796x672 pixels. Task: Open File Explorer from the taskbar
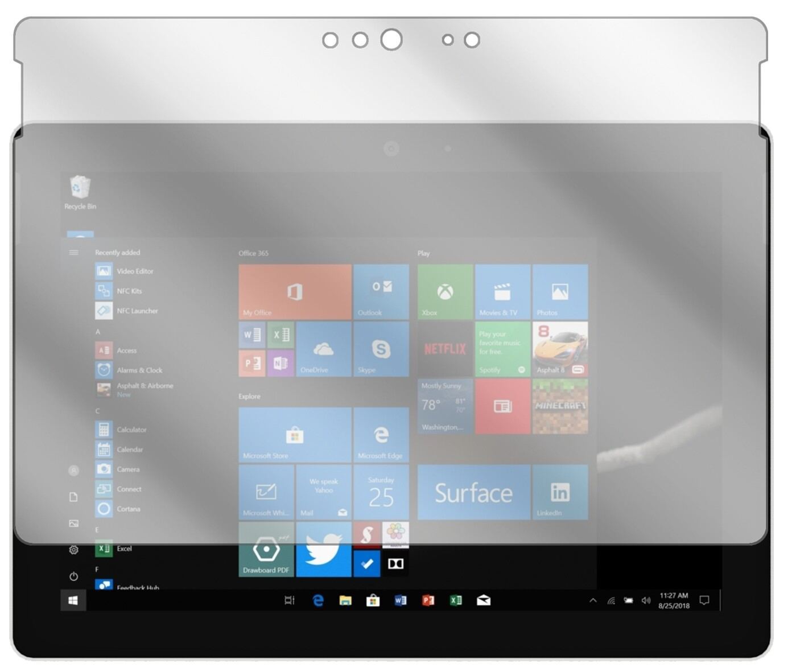click(345, 600)
